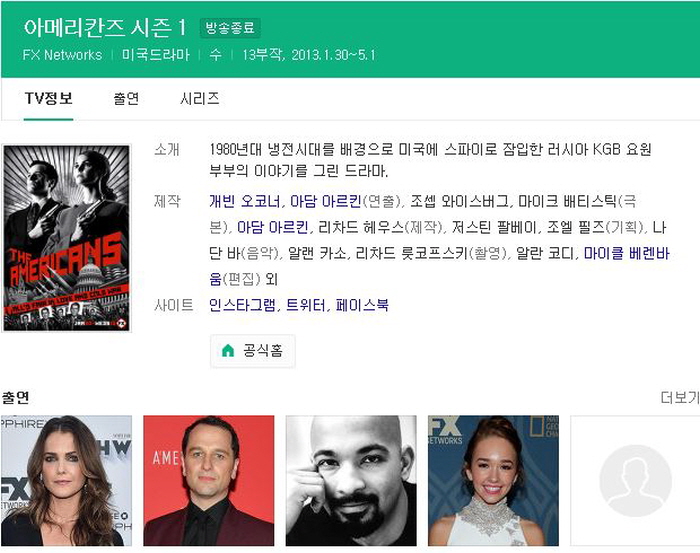Click the 방송종료 status badge
Image resolution: width=700 pixels, height=553 pixels.
pos(230,28)
